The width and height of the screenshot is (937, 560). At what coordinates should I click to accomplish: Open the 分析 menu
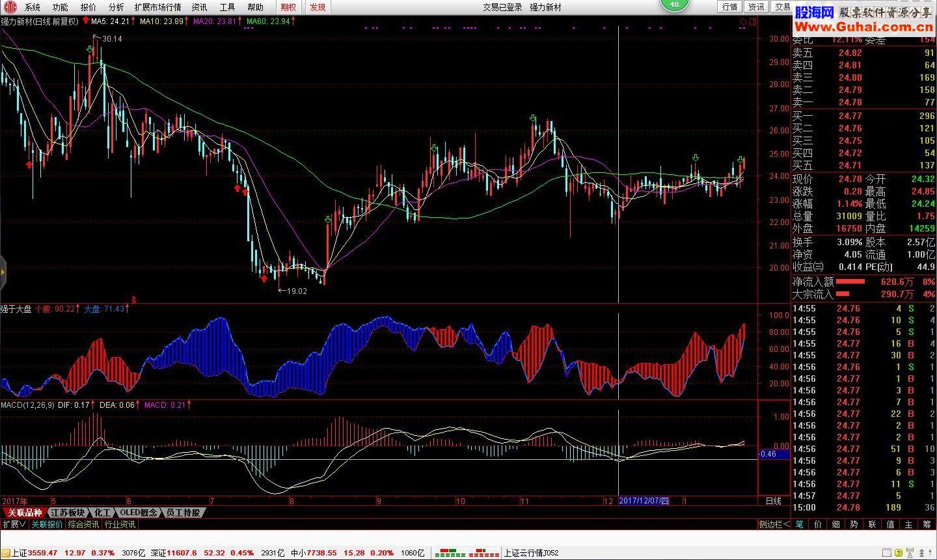click(x=116, y=7)
